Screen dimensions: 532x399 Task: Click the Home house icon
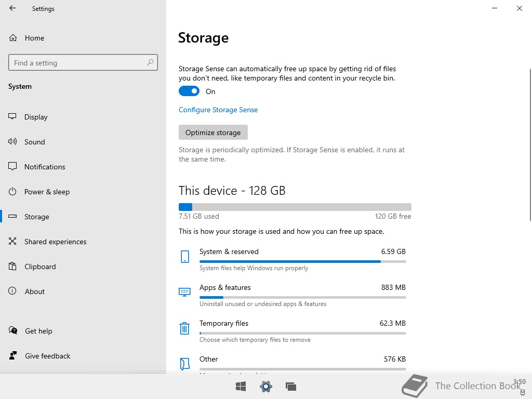(13, 37)
